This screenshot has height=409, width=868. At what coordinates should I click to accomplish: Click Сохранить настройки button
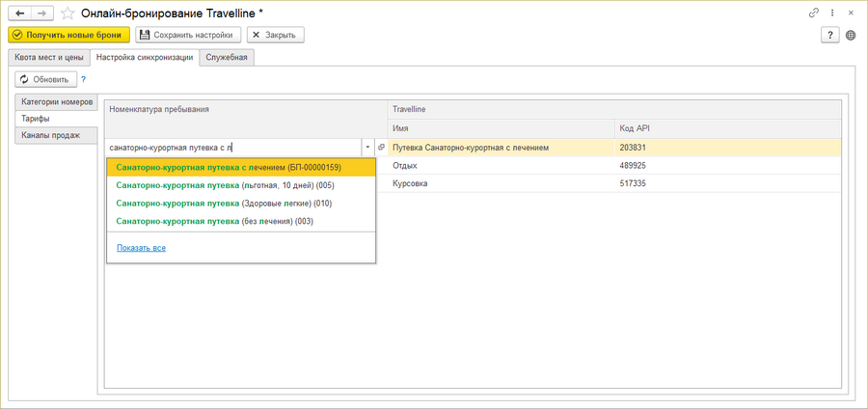188,35
